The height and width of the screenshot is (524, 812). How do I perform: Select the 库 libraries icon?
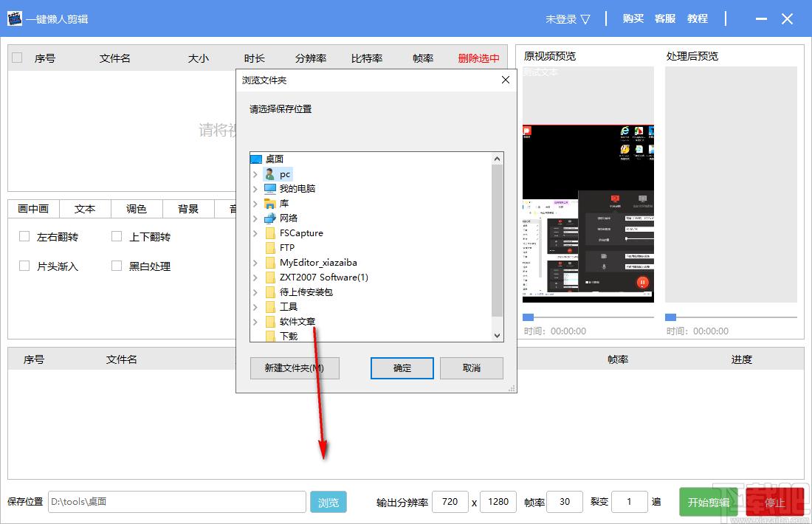tap(269, 204)
